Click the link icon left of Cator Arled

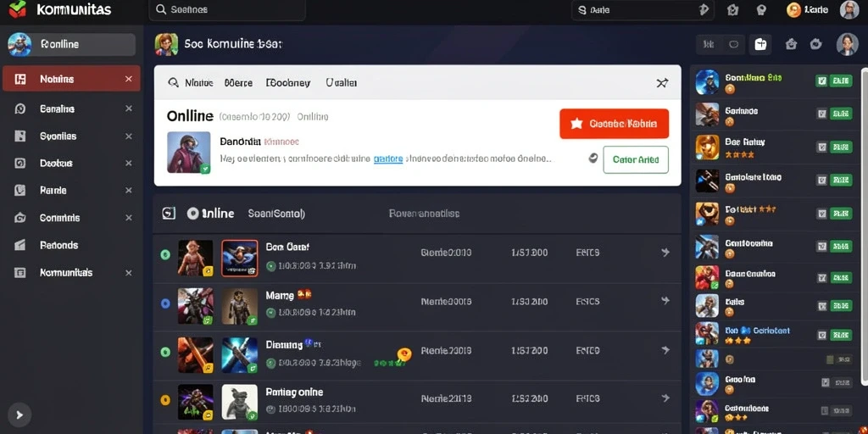pos(593,159)
